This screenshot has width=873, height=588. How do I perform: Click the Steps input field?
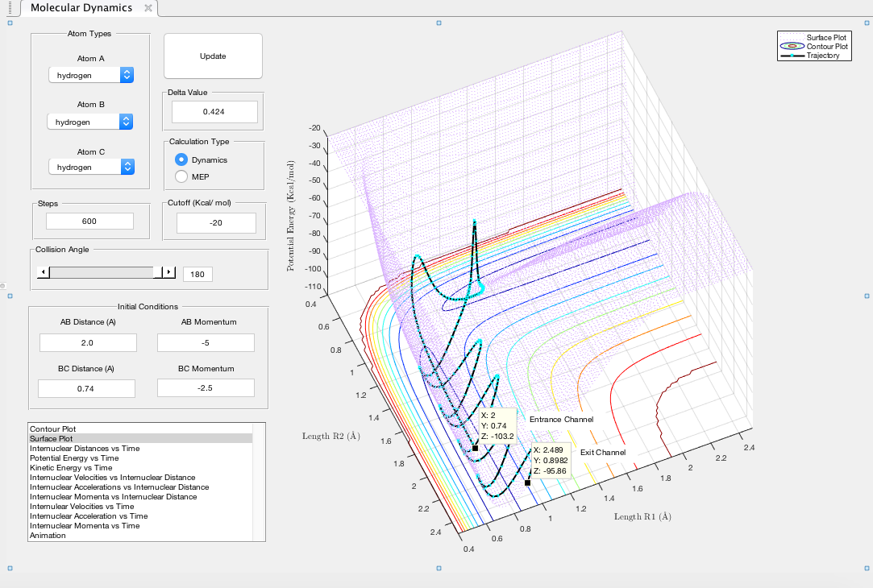tap(89, 222)
